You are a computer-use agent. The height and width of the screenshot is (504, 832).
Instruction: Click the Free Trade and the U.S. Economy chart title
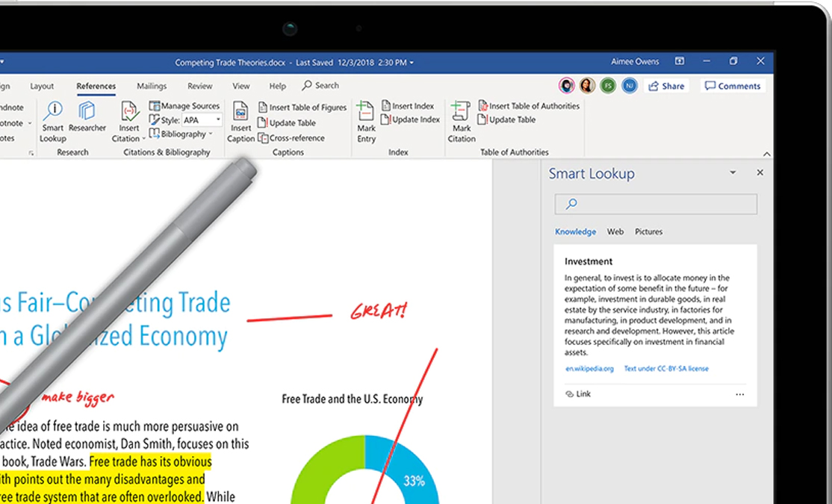tap(353, 399)
